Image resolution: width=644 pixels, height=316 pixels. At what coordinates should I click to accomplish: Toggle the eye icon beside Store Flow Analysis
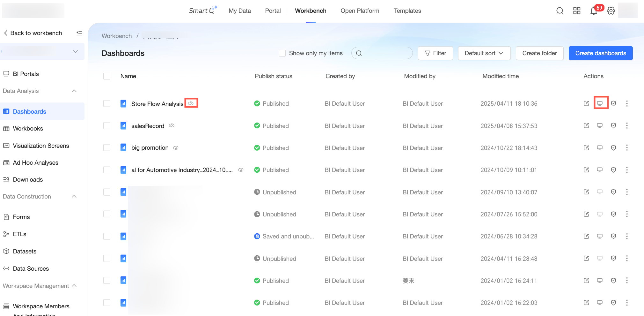click(x=191, y=103)
